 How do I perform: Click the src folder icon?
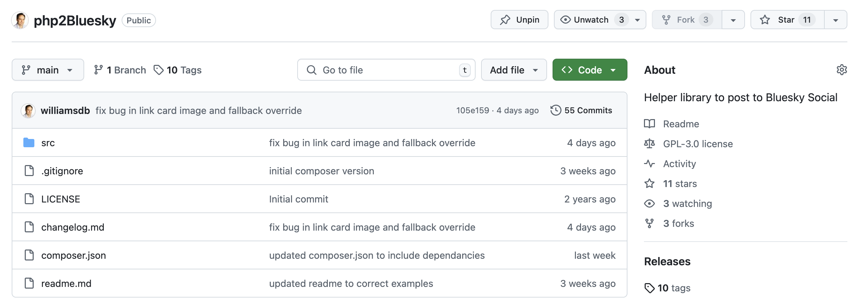pyautogui.click(x=29, y=142)
